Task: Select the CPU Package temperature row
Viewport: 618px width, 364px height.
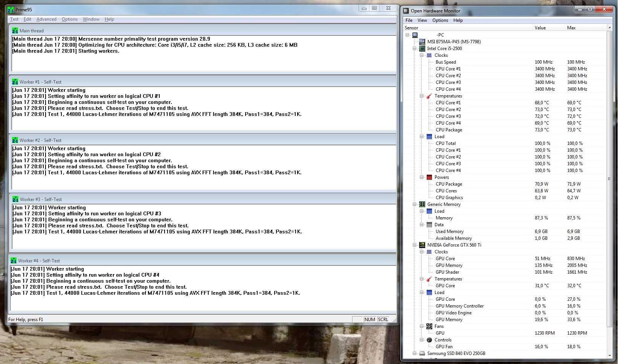Action: coord(505,130)
